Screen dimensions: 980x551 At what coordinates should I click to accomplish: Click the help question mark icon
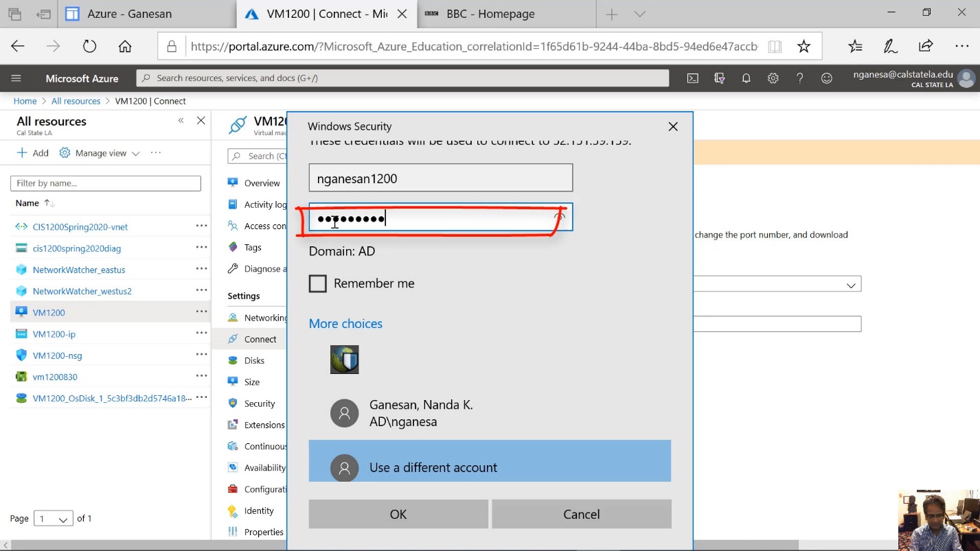point(799,78)
